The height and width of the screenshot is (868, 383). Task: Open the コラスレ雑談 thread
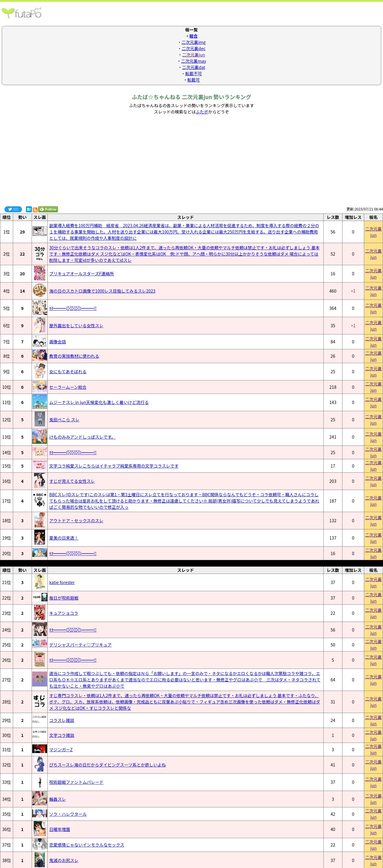[x=61, y=720]
